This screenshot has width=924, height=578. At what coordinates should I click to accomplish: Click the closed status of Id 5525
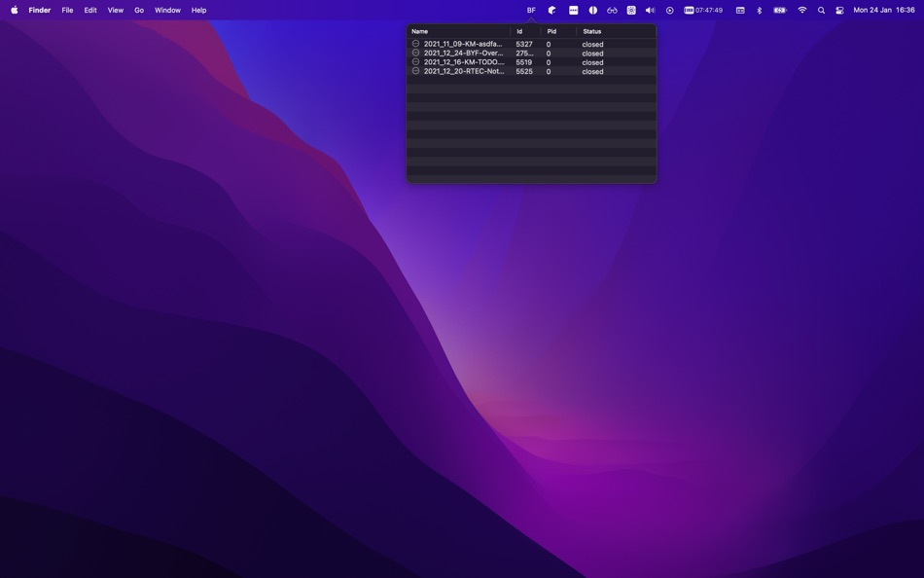coord(592,71)
